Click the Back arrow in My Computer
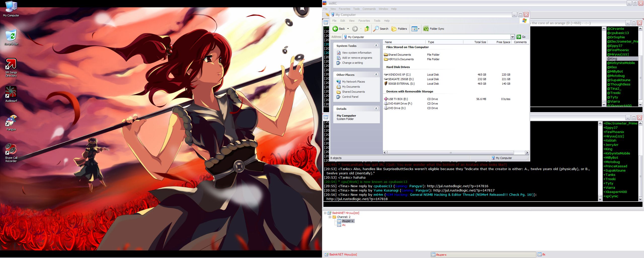 click(x=336, y=29)
